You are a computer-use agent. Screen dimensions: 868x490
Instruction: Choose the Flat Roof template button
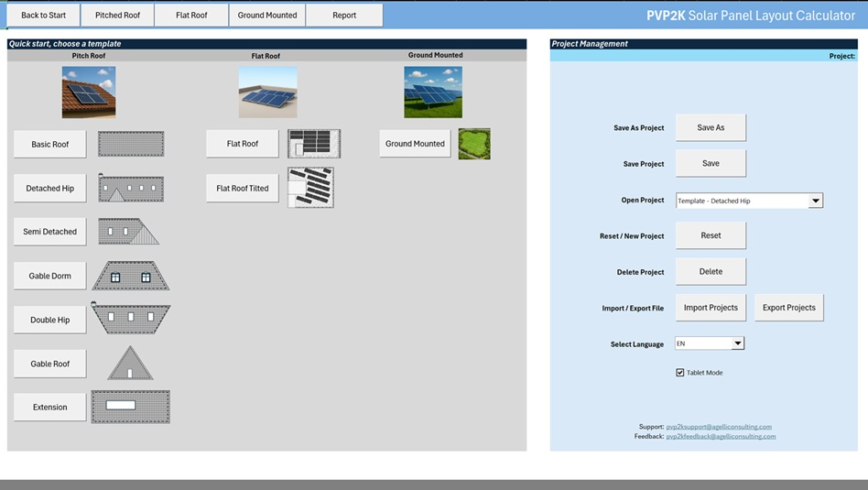243,144
